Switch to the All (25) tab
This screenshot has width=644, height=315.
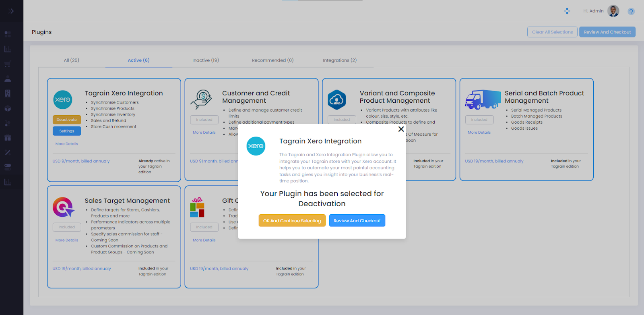pos(72,60)
